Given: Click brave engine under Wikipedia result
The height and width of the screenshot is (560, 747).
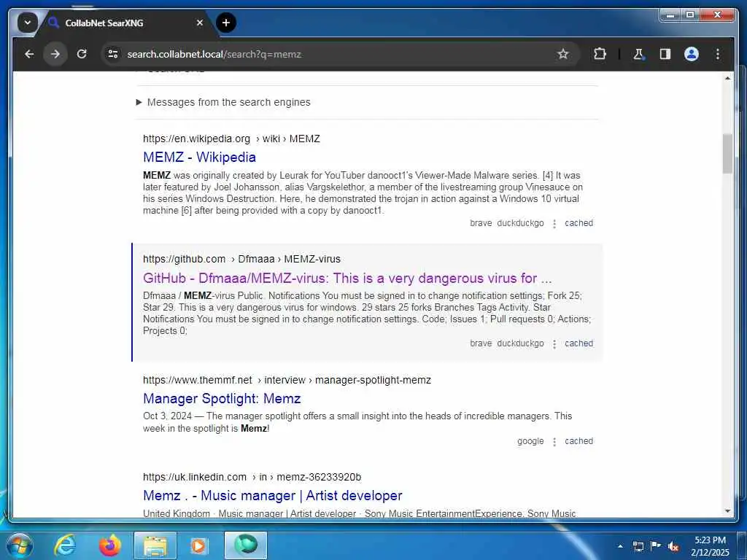Looking at the screenshot, I should (x=481, y=223).
